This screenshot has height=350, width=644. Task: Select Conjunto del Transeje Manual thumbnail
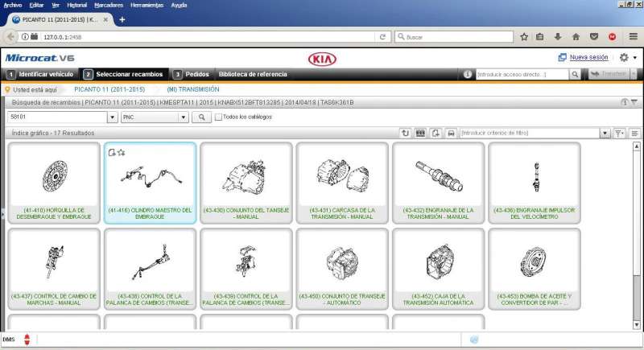(x=246, y=183)
